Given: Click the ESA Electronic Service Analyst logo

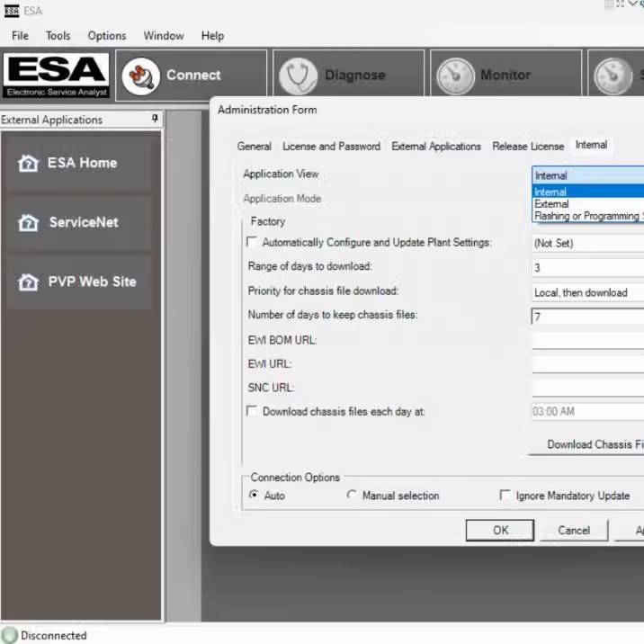Looking at the screenshot, I should tap(56, 76).
